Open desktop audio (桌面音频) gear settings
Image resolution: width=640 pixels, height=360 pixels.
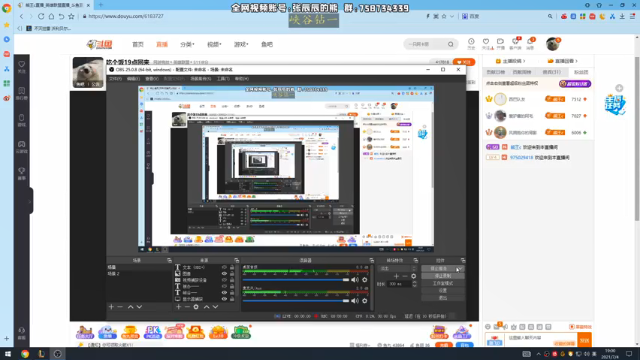(364, 280)
